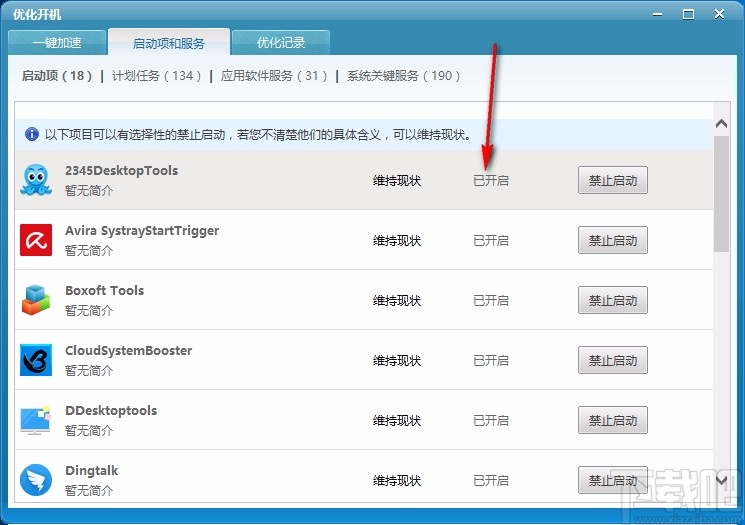Image resolution: width=745 pixels, height=525 pixels.
Task: Open 应用软件服务 (31) section
Action: coord(274,76)
